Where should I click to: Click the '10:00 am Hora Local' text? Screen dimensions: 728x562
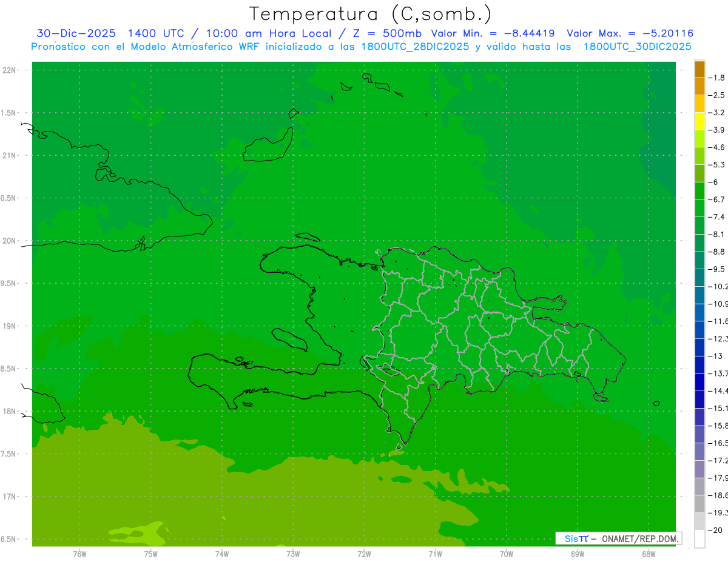coord(269,33)
